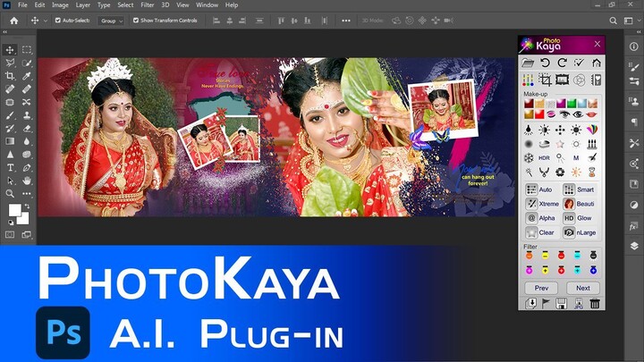Screen dimensions: 644x362
Task: Click the foreground color swatch
Action: [x=15, y=210]
